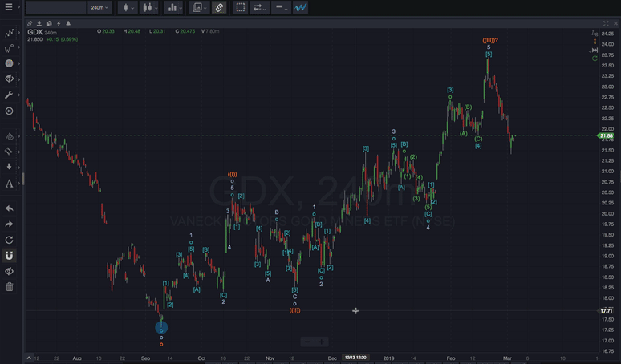This screenshot has height=364, width=621.
Task: Click the volume value 7.80m
Action: [213, 31]
